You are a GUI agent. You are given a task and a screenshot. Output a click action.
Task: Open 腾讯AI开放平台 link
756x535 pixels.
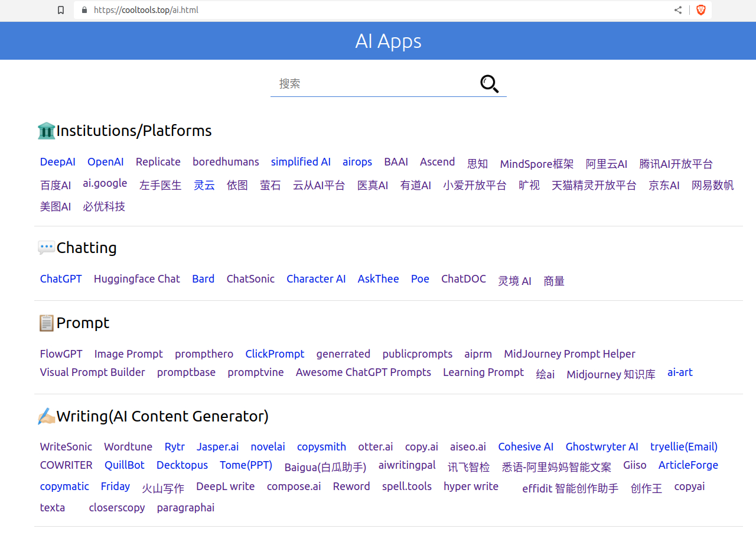click(x=676, y=164)
